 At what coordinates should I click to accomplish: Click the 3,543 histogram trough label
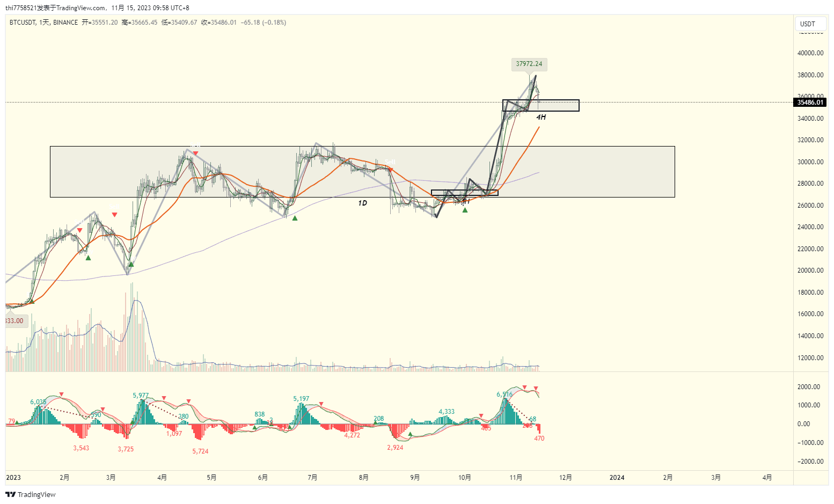(x=81, y=448)
